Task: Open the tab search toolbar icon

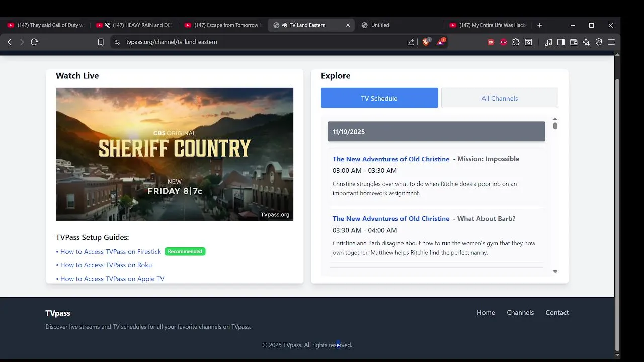Action: 528,42
